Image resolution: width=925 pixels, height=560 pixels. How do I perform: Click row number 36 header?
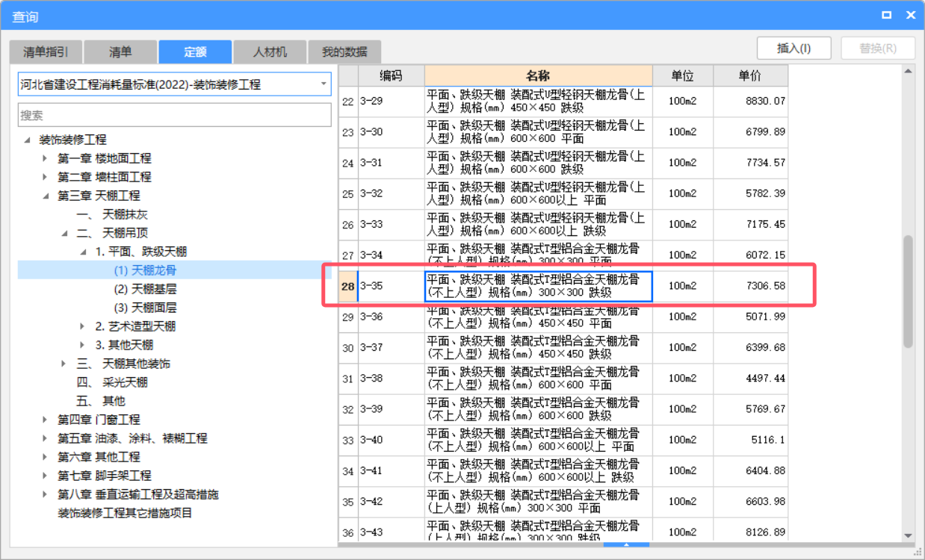tap(348, 529)
